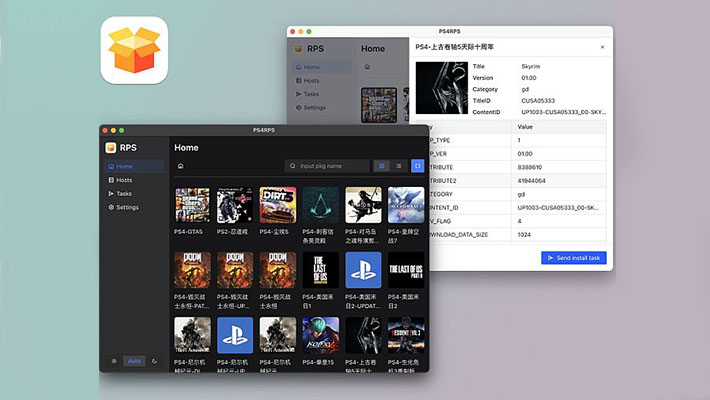This screenshot has height=400, width=710.
Task: Open the King of Fighters 15 cover
Action: (x=321, y=336)
